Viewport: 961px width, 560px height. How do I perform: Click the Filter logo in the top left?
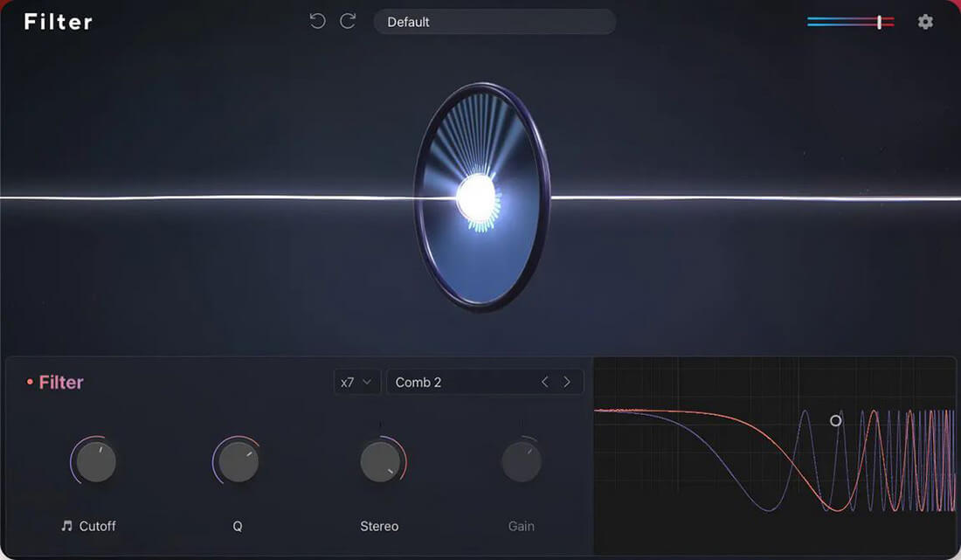click(x=57, y=21)
